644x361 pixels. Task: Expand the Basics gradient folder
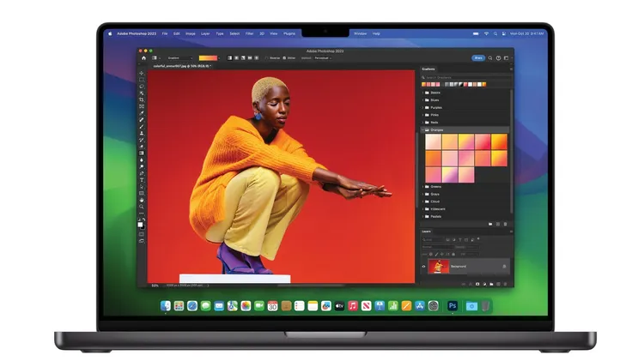423,93
